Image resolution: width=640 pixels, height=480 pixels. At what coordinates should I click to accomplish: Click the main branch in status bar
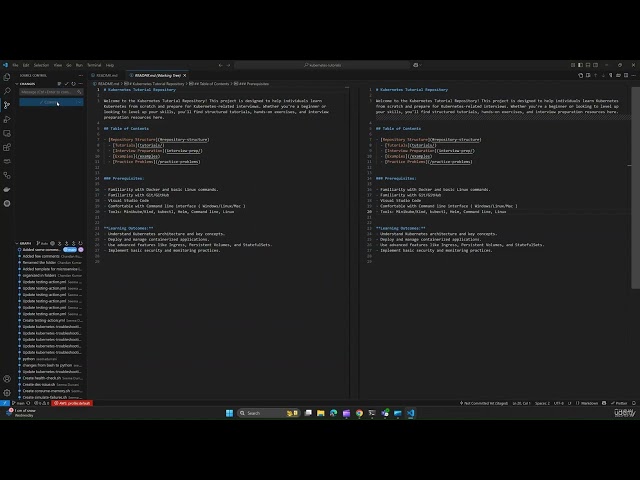tap(18, 403)
